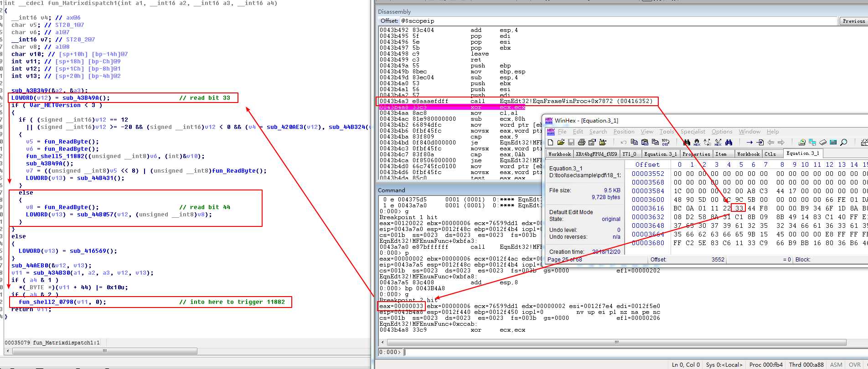868x369 pixels.
Task: Click the WinHex Clone Disk icon
Action: coord(812,143)
